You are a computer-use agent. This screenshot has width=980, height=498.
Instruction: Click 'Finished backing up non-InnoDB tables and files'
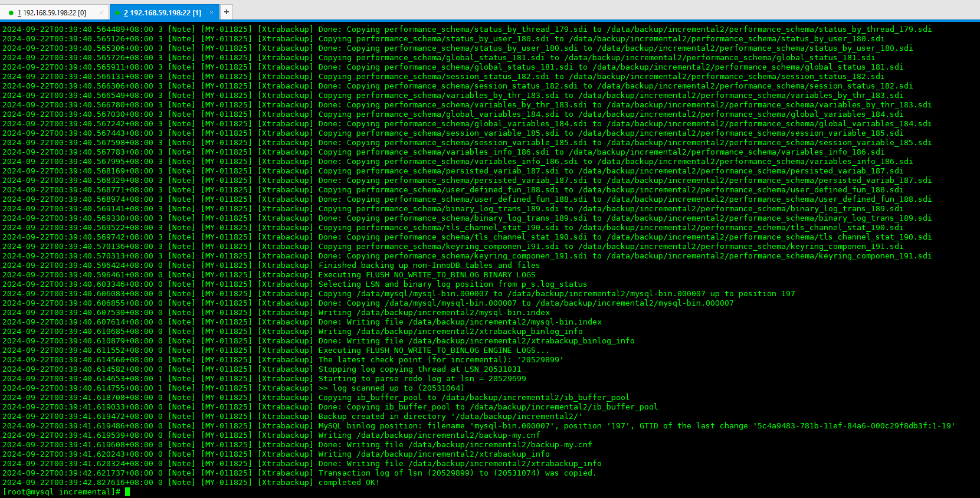(271, 266)
